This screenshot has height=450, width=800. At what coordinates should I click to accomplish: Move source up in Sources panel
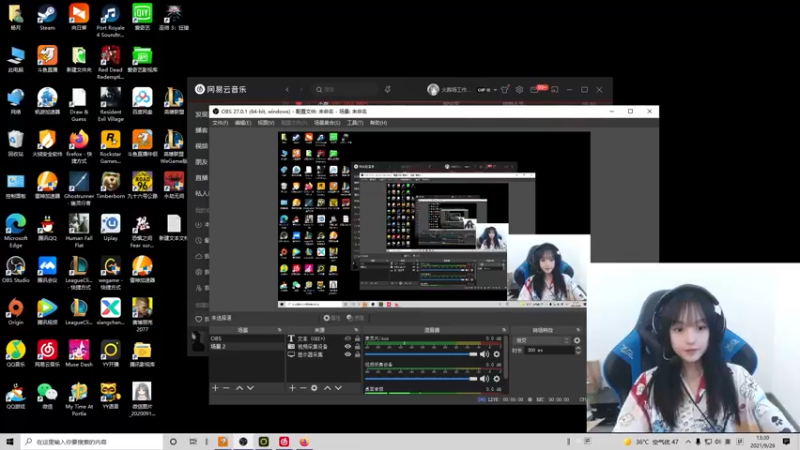[328, 388]
